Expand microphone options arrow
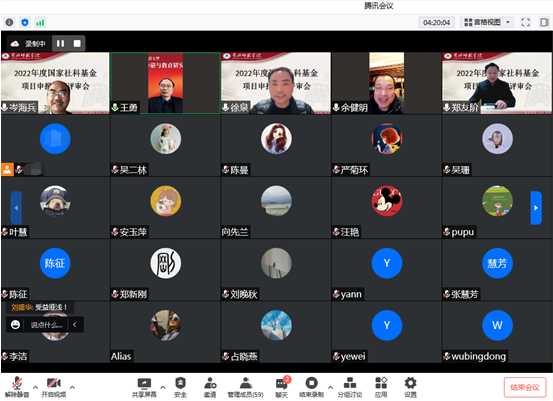The height and width of the screenshot is (401, 553). tap(35, 387)
